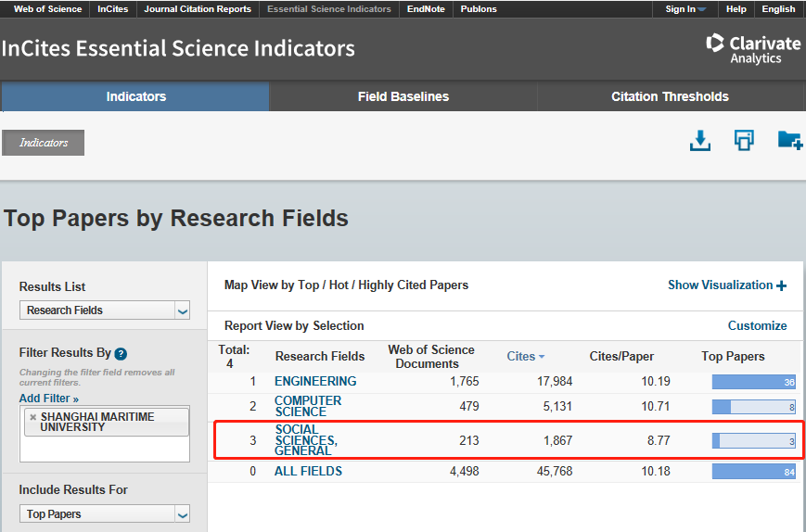Click the download report icon
This screenshot has width=806, height=532.
pyautogui.click(x=700, y=140)
